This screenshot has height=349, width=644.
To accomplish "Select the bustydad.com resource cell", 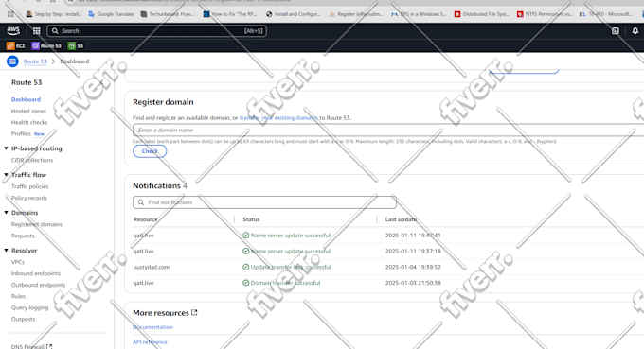I will (x=152, y=267).
